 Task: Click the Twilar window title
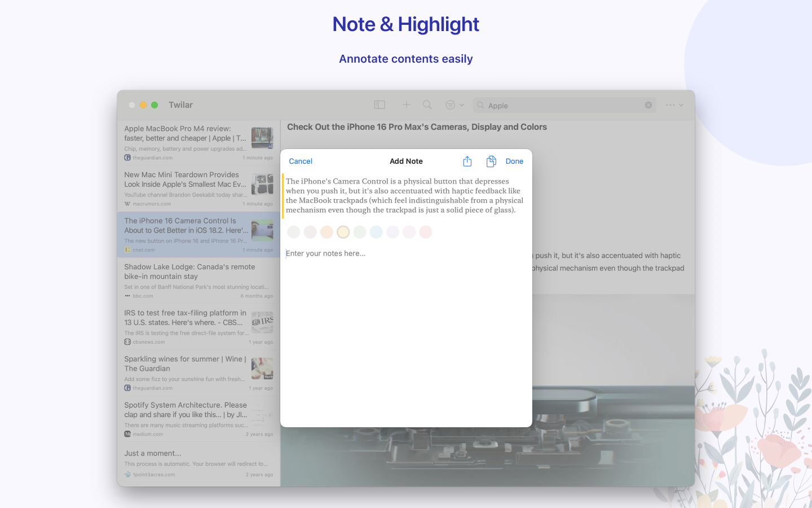click(x=180, y=105)
